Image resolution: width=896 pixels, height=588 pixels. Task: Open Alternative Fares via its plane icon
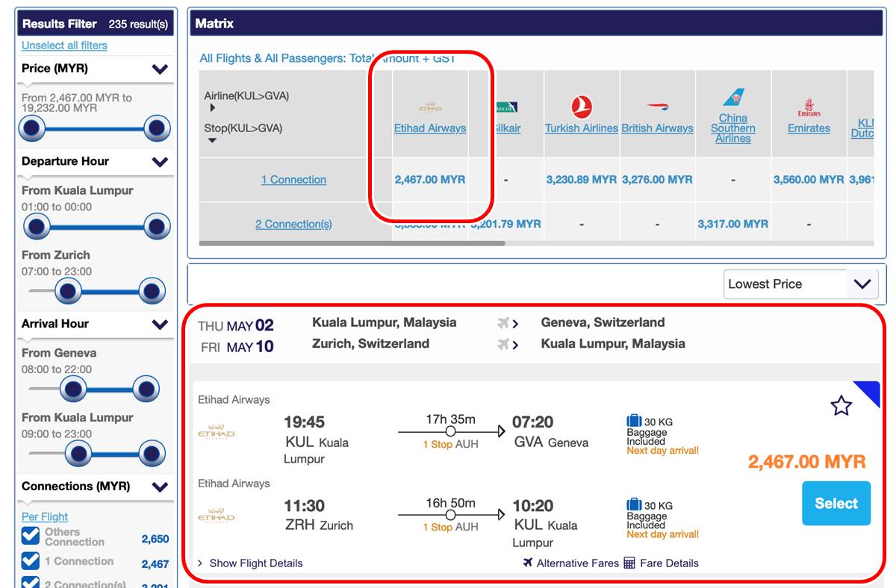point(529,563)
